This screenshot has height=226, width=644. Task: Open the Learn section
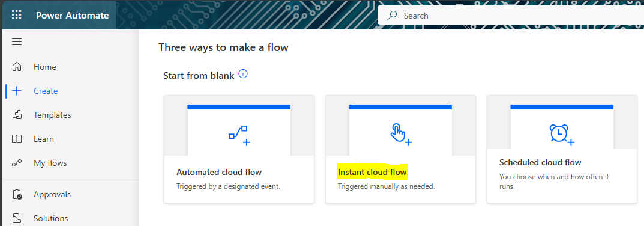44,139
